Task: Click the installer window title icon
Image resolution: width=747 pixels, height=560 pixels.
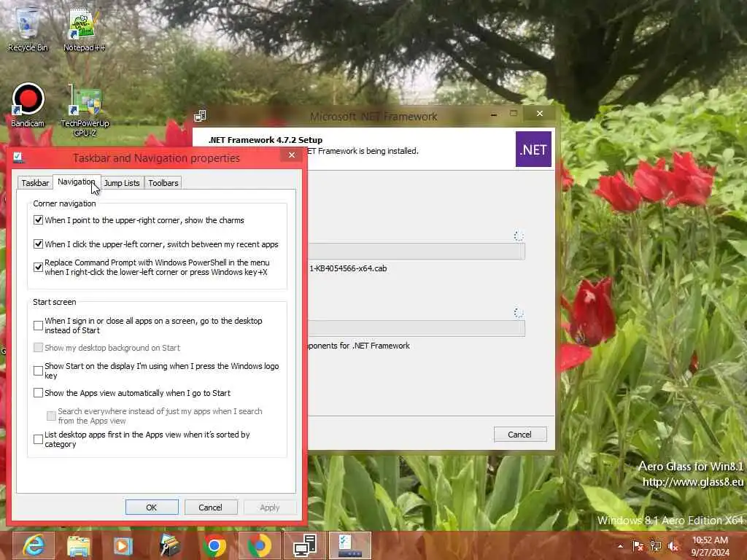Action: (200, 116)
